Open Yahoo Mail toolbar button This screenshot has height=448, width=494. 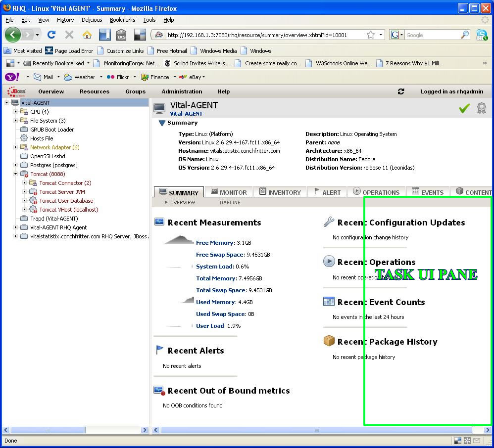click(x=44, y=77)
